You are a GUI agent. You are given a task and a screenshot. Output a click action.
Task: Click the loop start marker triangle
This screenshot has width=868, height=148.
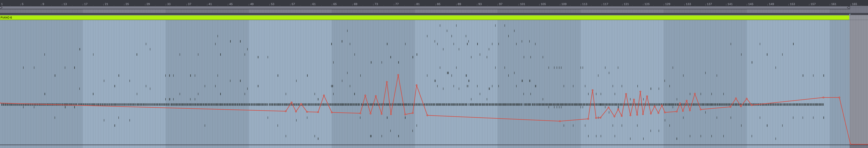(1, 7)
